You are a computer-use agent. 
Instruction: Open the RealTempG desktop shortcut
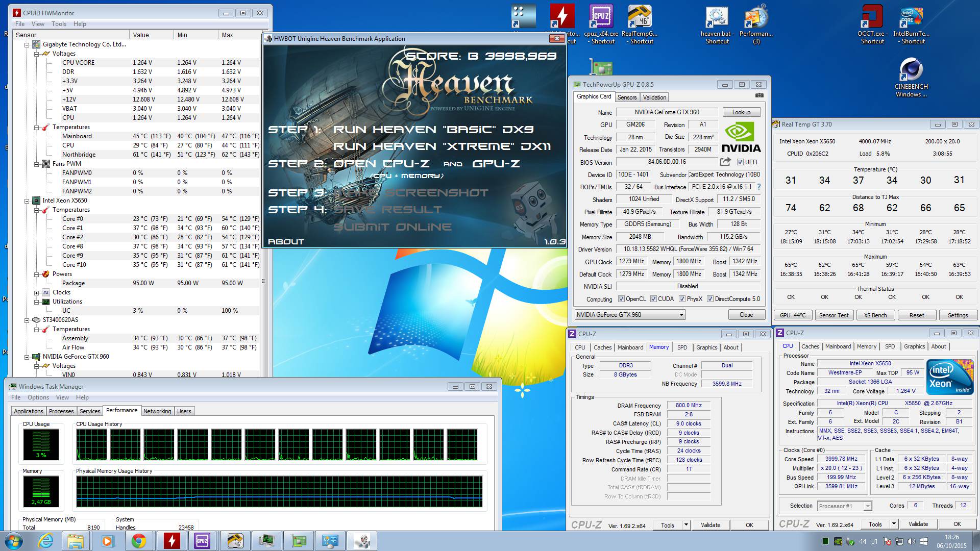coord(640,24)
